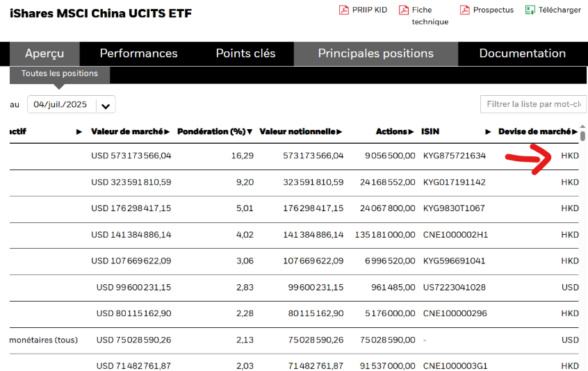Click ISIN KYG017191142
The width and height of the screenshot is (588, 371).
pyautogui.click(x=454, y=182)
